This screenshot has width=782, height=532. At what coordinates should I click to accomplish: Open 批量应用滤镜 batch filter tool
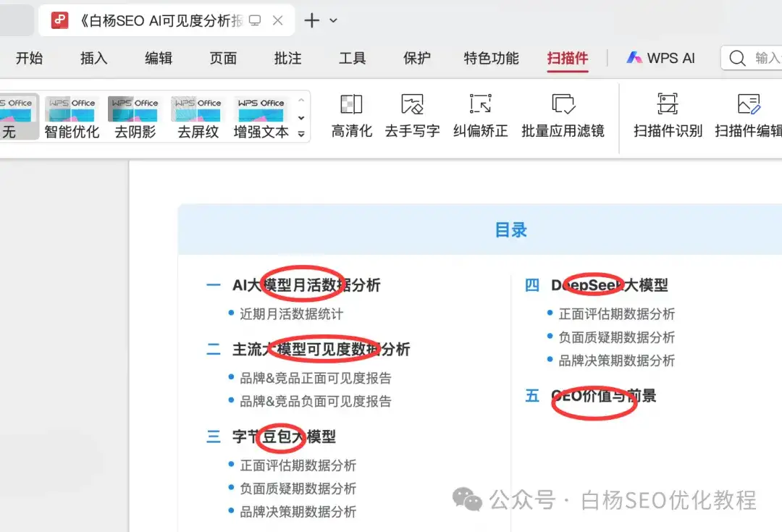tap(563, 116)
